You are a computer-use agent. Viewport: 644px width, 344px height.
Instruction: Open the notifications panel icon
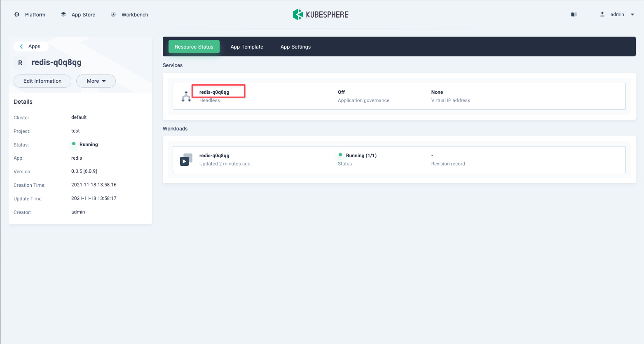coord(574,14)
